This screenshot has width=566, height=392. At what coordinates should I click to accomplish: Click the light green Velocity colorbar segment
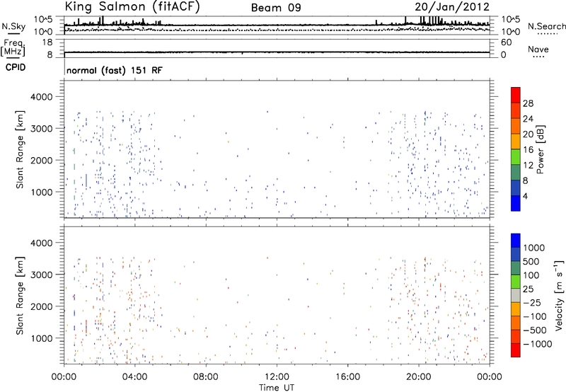click(x=516, y=282)
